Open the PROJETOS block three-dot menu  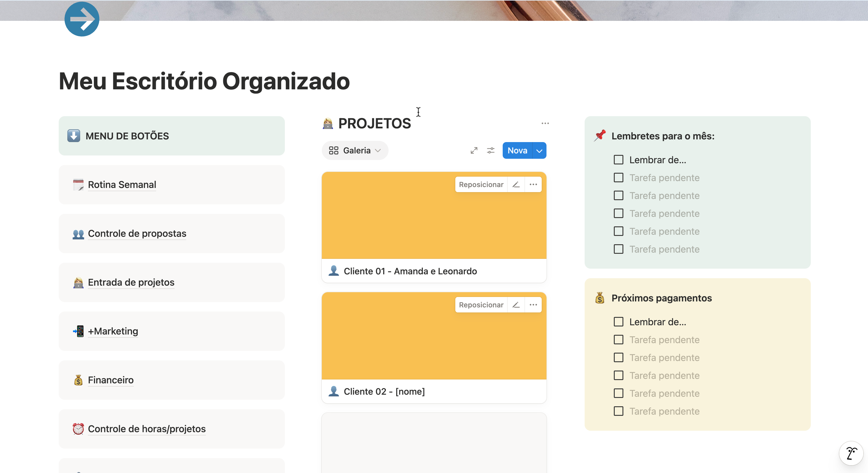tap(545, 123)
